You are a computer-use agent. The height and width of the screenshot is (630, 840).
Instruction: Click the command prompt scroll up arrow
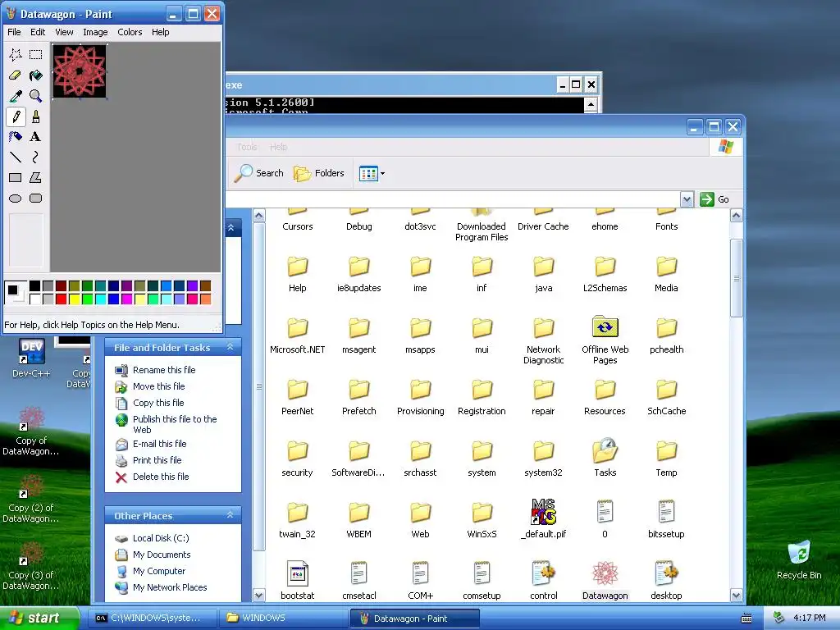click(591, 104)
